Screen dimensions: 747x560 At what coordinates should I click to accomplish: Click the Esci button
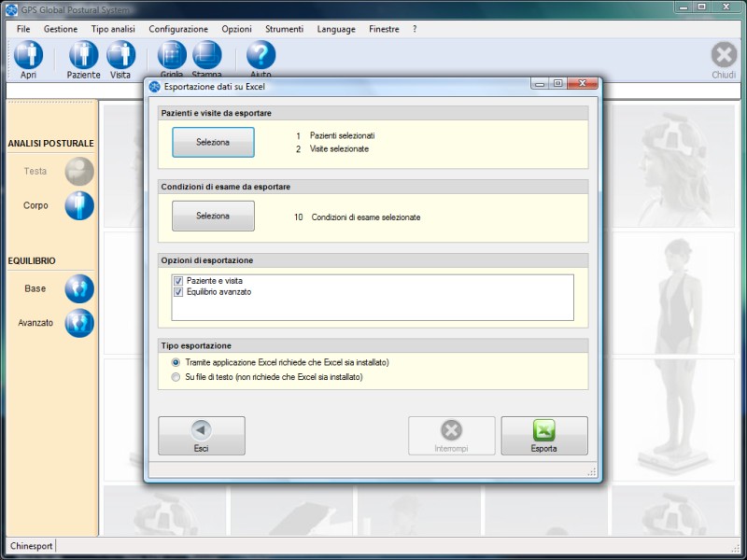pos(202,436)
